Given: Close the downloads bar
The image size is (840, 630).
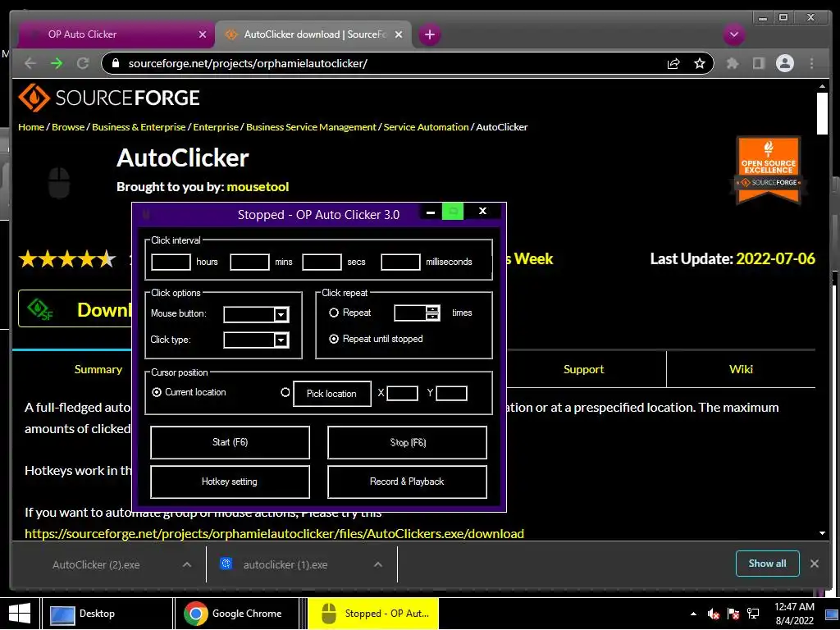Looking at the screenshot, I should point(815,564).
